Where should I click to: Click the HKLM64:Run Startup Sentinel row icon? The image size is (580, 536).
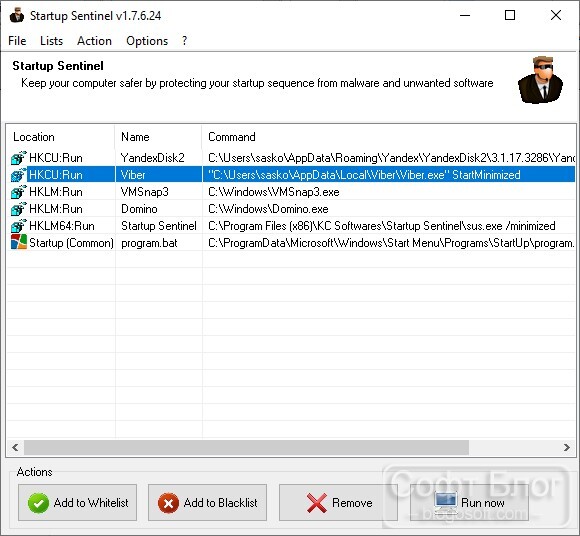click(18, 226)
